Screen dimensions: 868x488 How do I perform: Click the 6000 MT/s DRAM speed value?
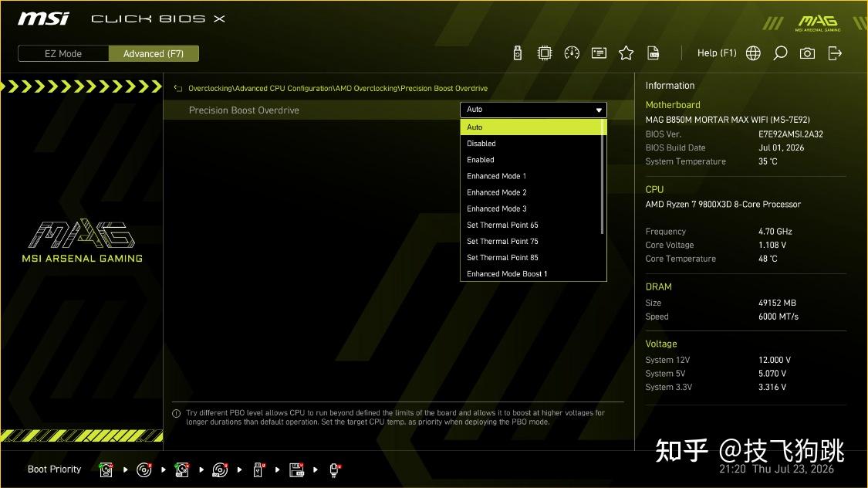778,317
